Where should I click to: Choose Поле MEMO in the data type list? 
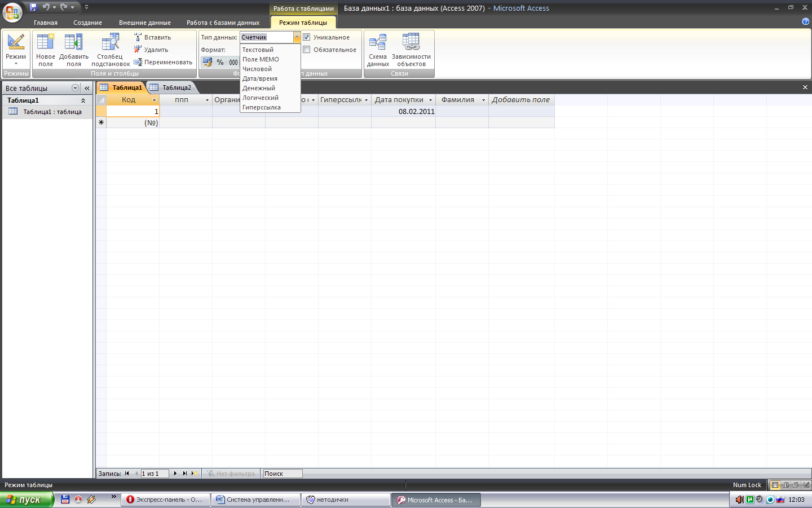(270, 59)
